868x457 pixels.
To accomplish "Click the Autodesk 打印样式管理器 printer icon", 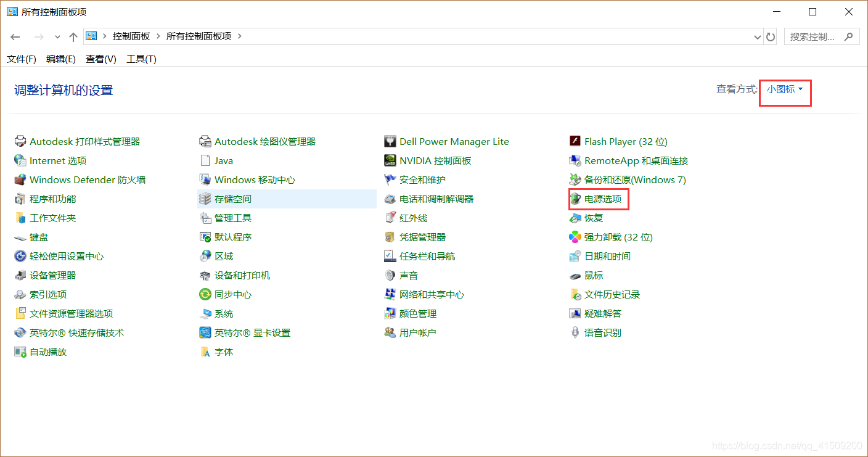I will click(x=20, y=141).
